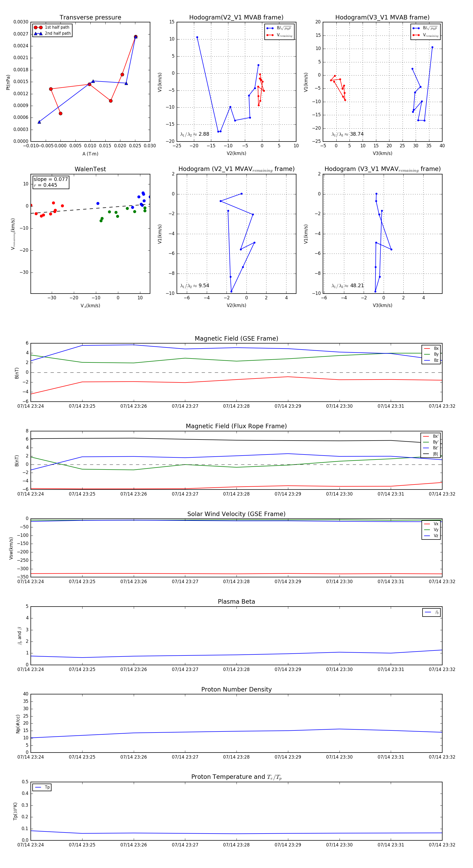Click the 'Solar Wind Velocity (GSE Frame)' title

click(236, 514)
